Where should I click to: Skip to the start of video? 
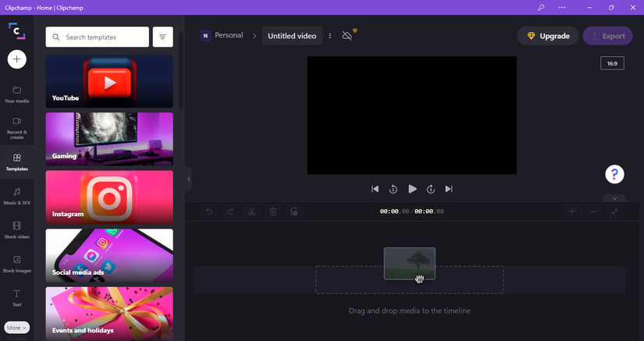click(375, 189)
